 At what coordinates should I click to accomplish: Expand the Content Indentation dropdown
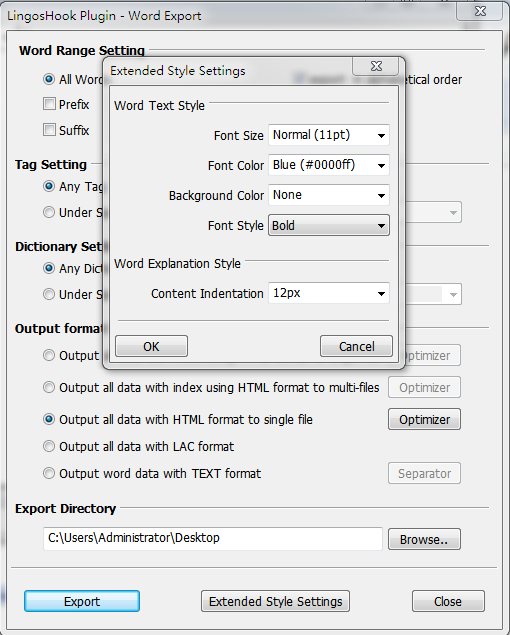click(329, 293)
